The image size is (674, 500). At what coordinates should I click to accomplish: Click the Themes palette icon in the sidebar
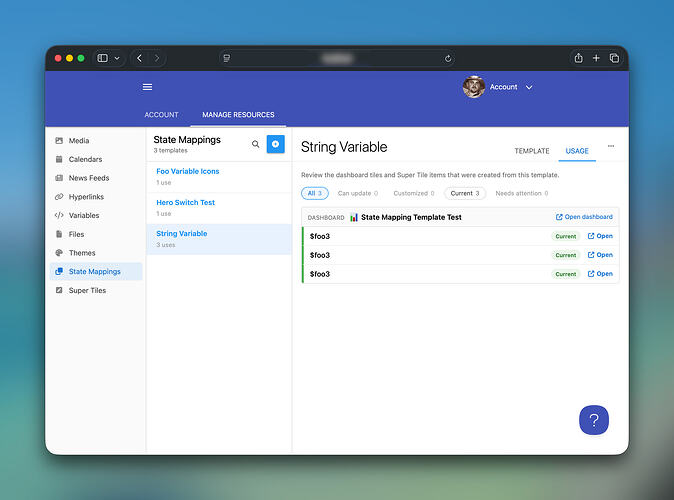coord(59,253)
